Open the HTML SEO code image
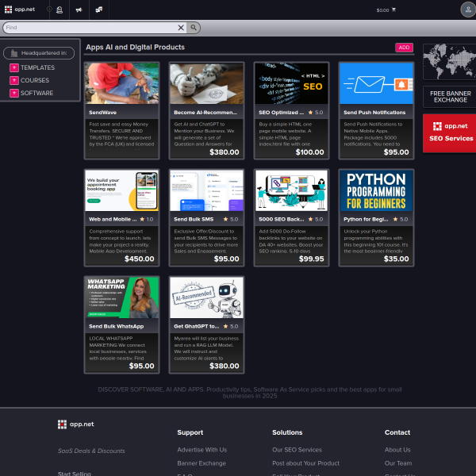This screenshot has height=476, width=476. pos(291,83)
